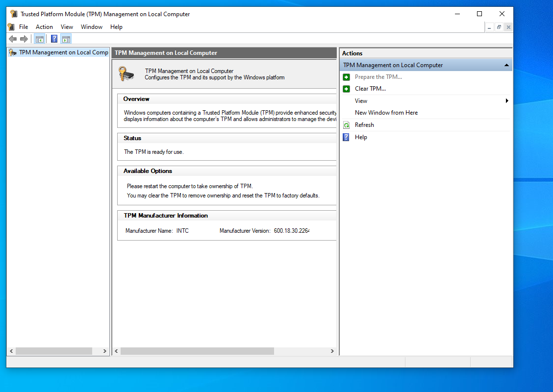Click the Forward arrow toolbar icon
The width and height of the screenshot is (553, 392).
tap(24, 39)
